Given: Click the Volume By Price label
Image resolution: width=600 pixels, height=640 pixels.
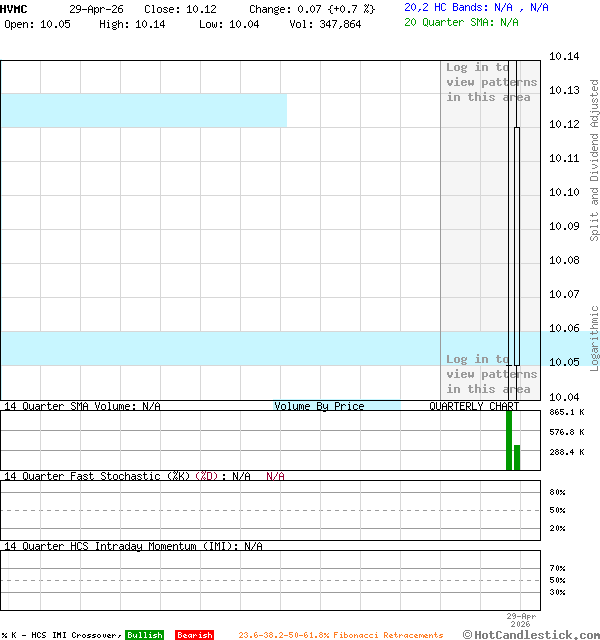Looking at the screenshot, I should click(319, 406).
